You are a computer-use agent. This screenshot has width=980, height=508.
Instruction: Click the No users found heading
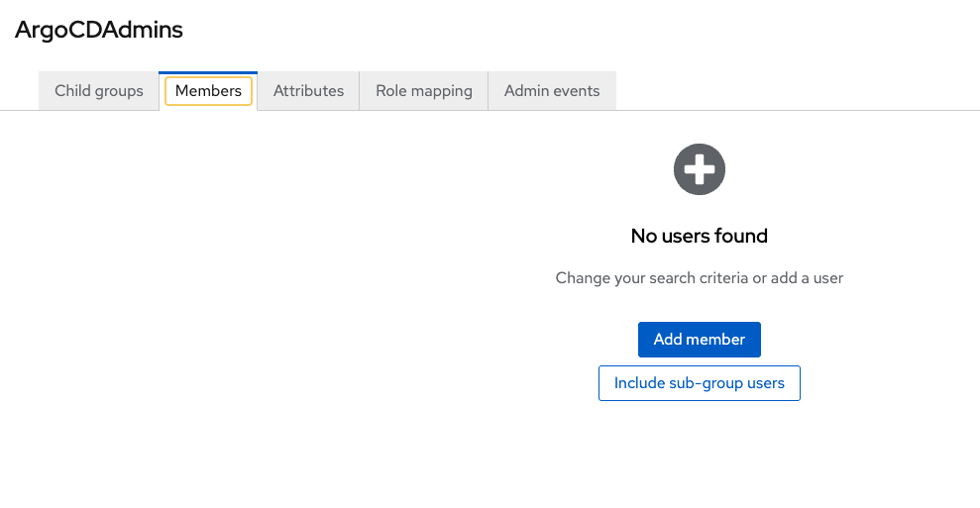700,236
